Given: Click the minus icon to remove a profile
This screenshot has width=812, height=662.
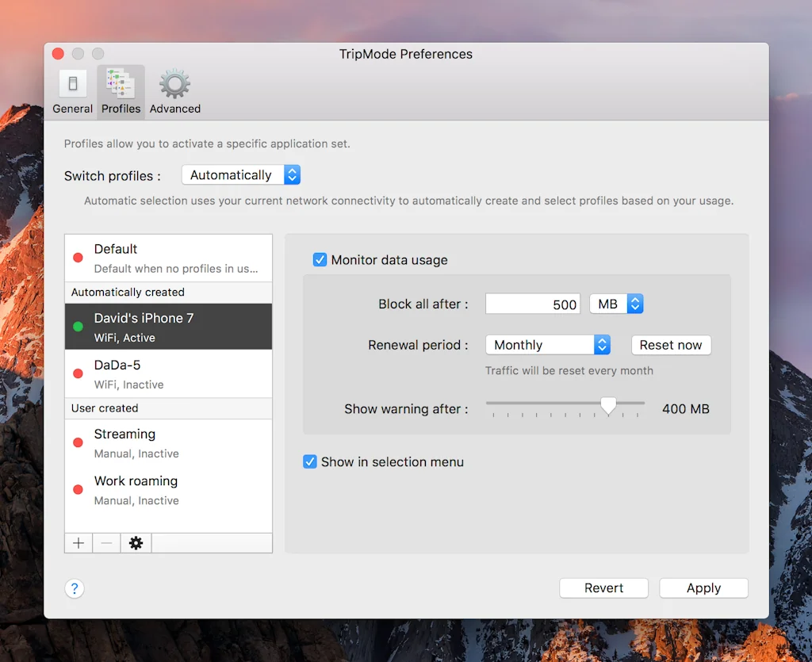Looking at the screenshot, I should click(106, 543).
